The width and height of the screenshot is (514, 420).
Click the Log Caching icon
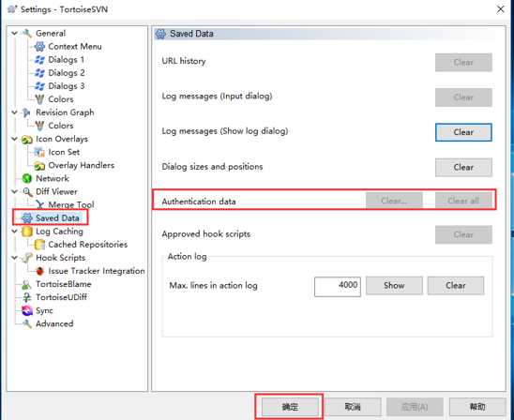tap(27, 232)
